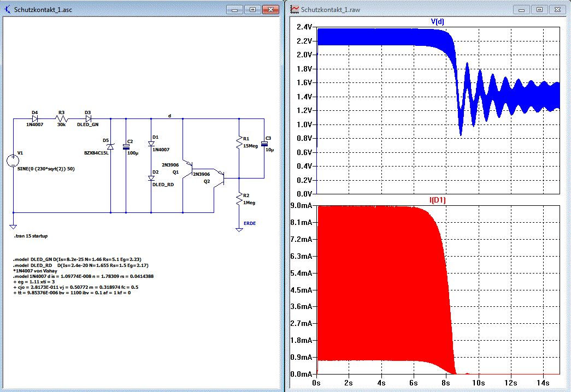Viewport: 571px width, 392px height.
Task: Click the ERDE ground net label
Action: [x=250, y=223]
